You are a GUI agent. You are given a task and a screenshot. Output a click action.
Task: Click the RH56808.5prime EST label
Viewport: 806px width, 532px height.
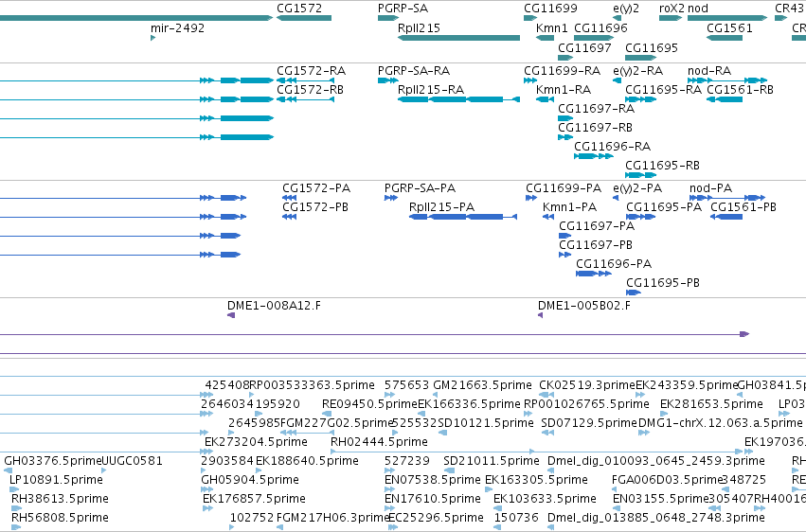coord(60,518)
